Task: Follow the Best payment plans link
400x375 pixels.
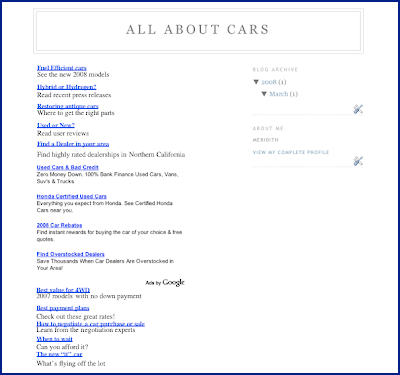Action: click(63, 308)
